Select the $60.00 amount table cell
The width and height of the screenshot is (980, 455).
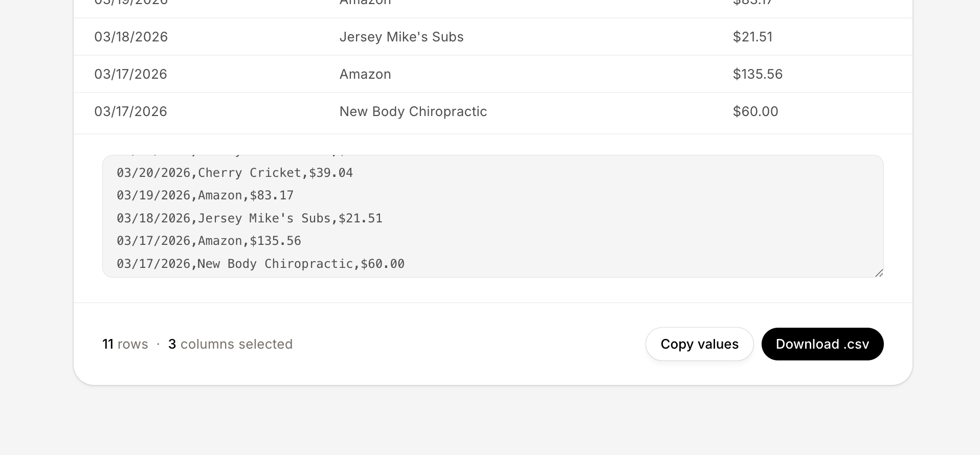755,111
